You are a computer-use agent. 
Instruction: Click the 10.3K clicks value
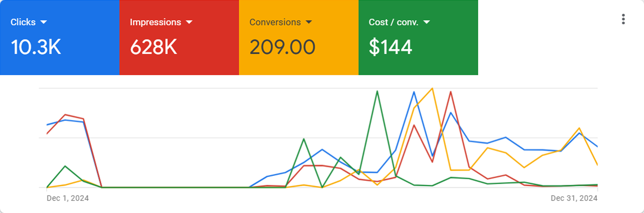click(36, 47)
